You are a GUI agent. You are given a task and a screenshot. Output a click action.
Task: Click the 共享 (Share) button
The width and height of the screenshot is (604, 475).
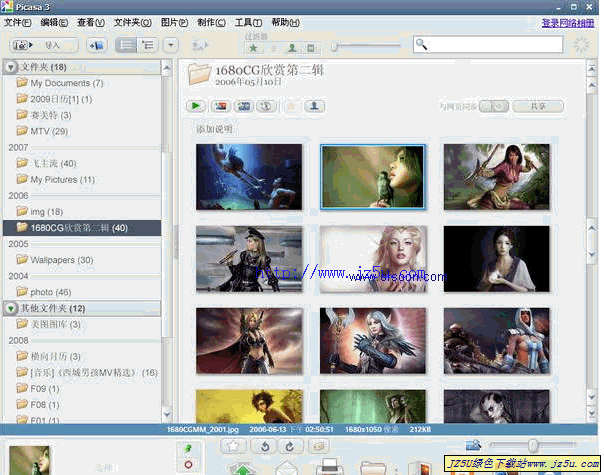pos(539,106)
